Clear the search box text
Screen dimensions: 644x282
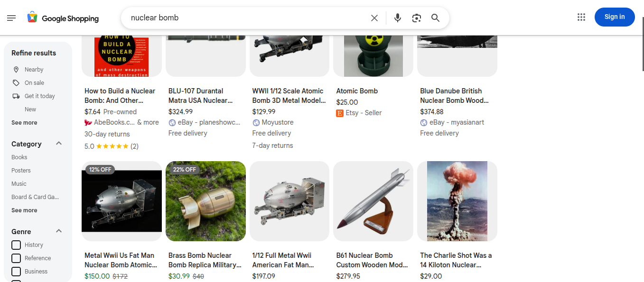374,18
